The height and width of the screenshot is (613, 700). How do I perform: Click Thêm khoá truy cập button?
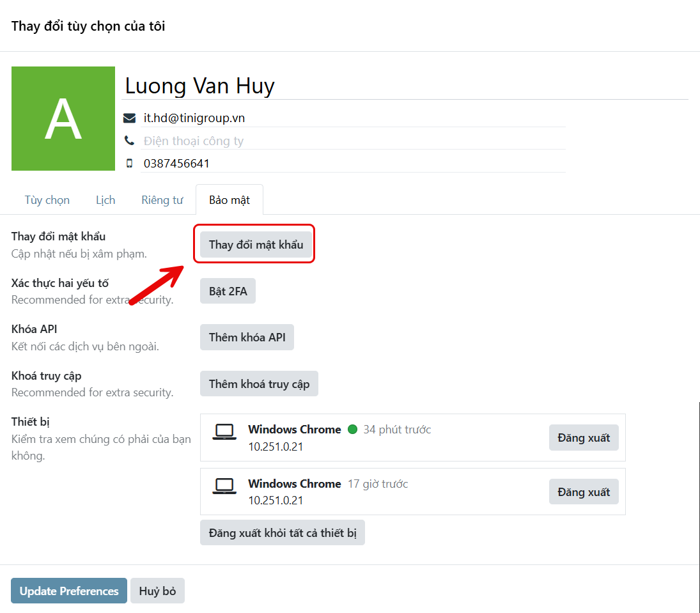pyautogui.click(x=259, y=384)
